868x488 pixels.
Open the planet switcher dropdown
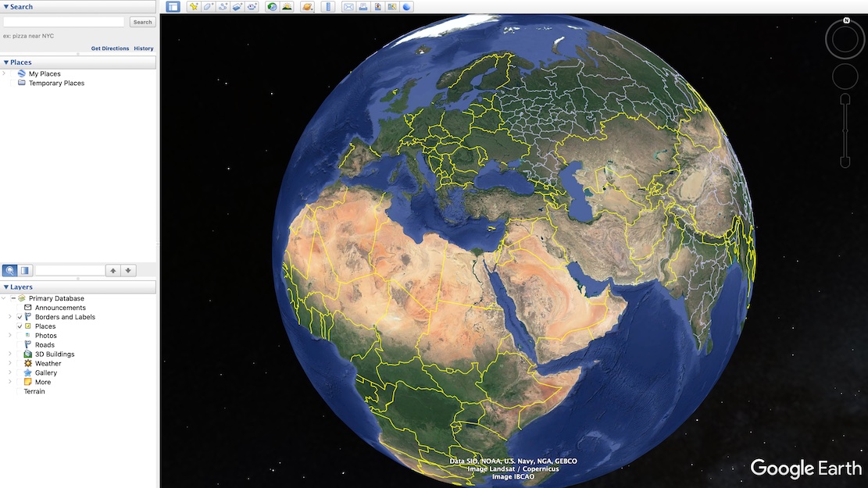[309, 7]
